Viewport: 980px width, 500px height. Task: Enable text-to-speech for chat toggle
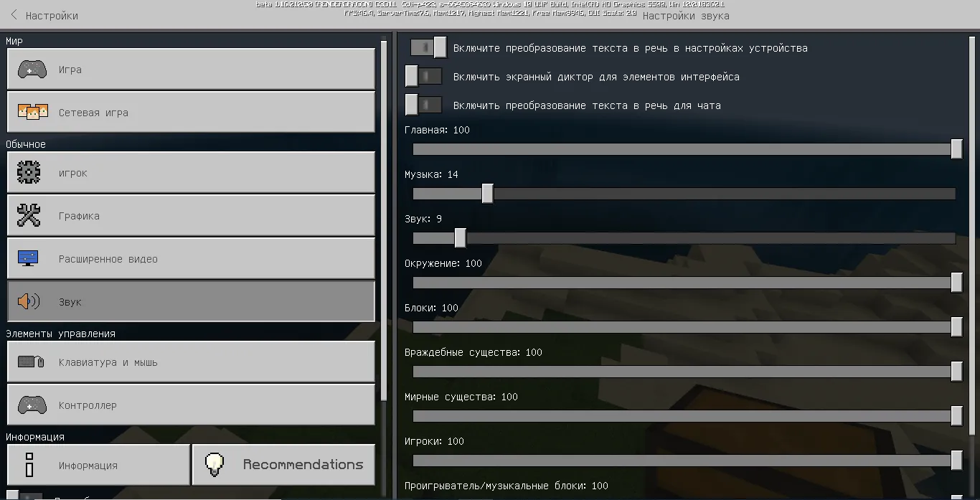[423, 105]
